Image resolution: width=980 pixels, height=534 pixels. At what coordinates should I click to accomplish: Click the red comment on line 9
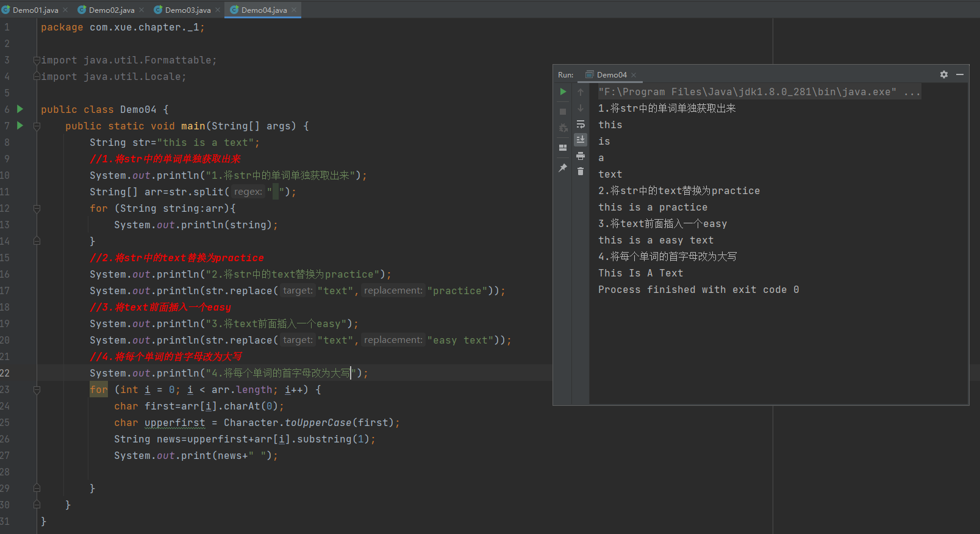coord(165,159)
